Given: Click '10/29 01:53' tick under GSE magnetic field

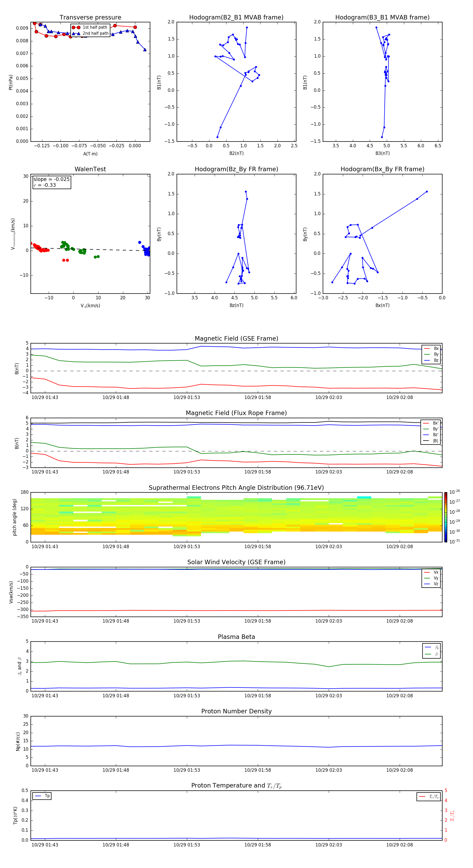Looking at the screenshot, I should (x=187, y=398).
